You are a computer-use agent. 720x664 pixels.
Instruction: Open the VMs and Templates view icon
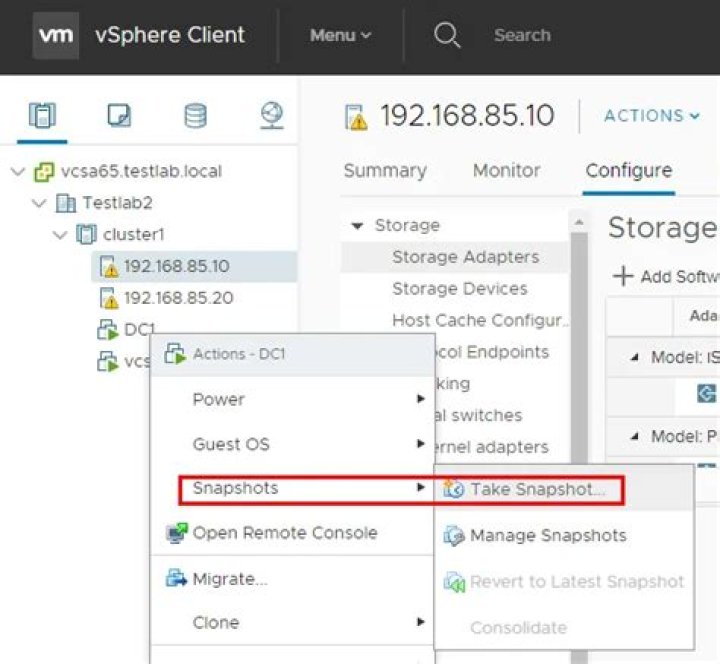tap(119, 115)
